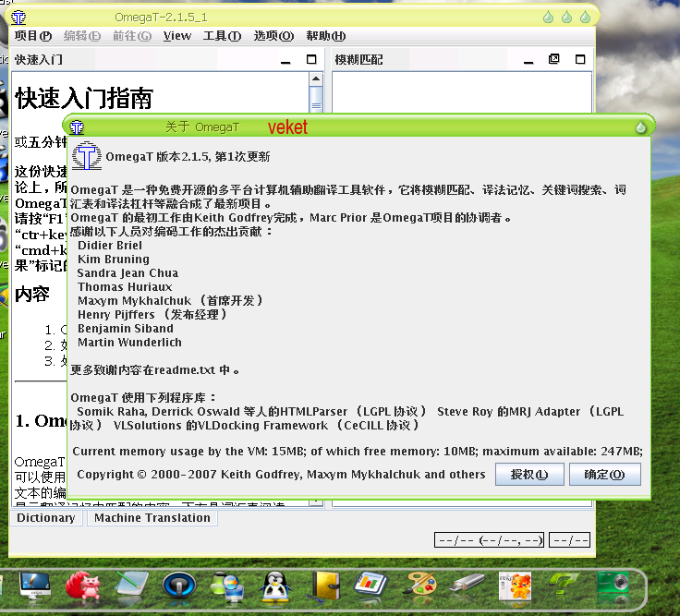
Task: Click the rightmost water drop on the OmegaT main title bar
Action: (x=585, y=17)
